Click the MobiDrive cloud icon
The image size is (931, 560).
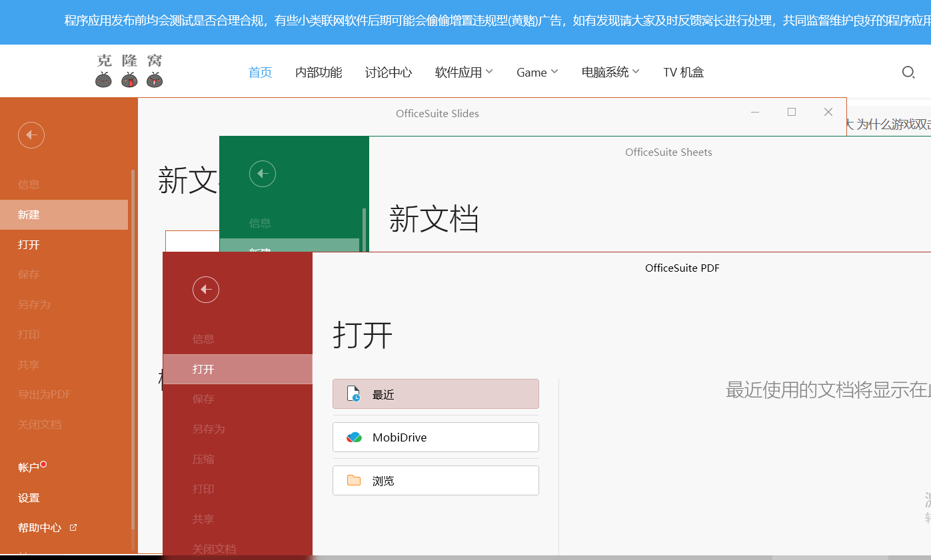[354, 437]
